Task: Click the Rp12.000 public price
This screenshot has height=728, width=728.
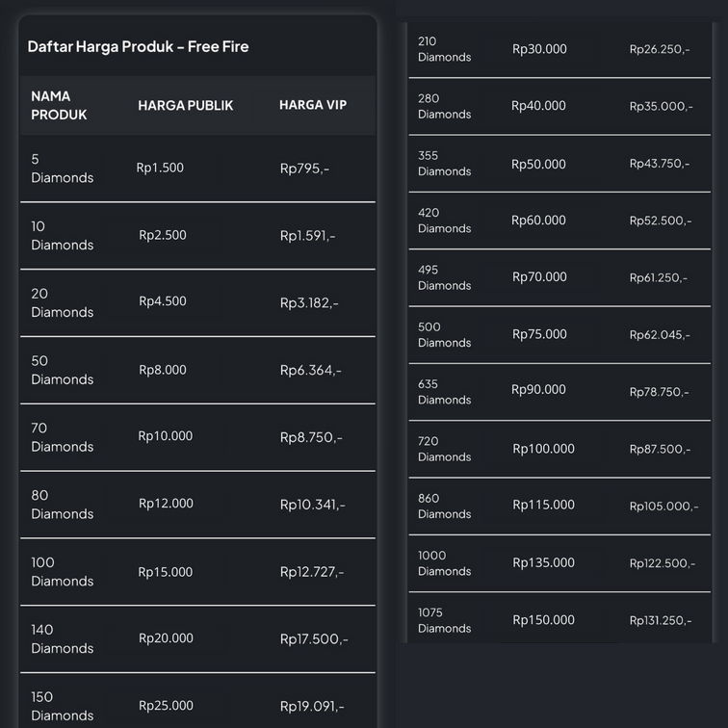Action: [166, 503]
